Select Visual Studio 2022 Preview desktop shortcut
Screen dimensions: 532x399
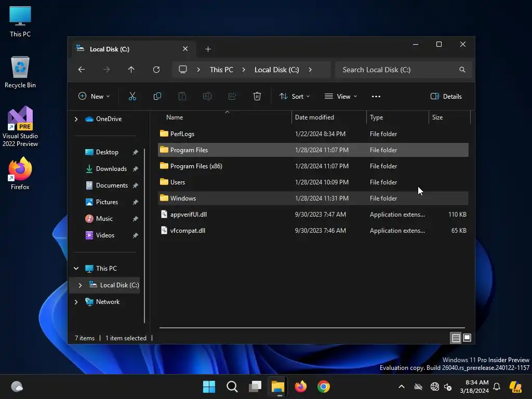click(20, 127)
